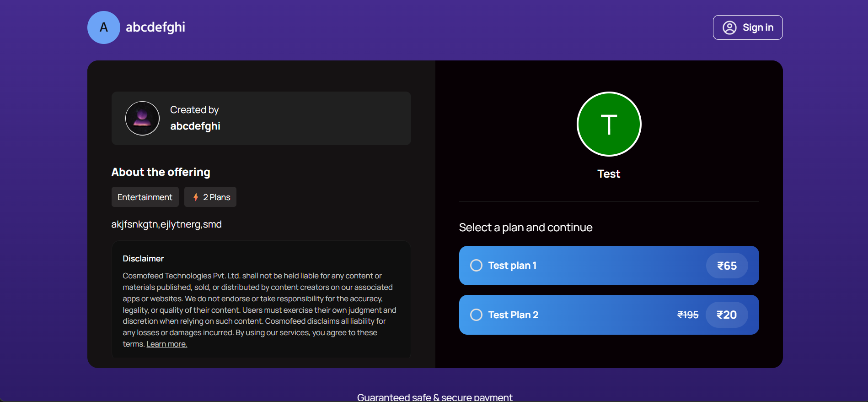The image size is (868, 402).
Task: Select the Test Plan 2 radio button
Action: pyautogui.click(x=476, y=315)
